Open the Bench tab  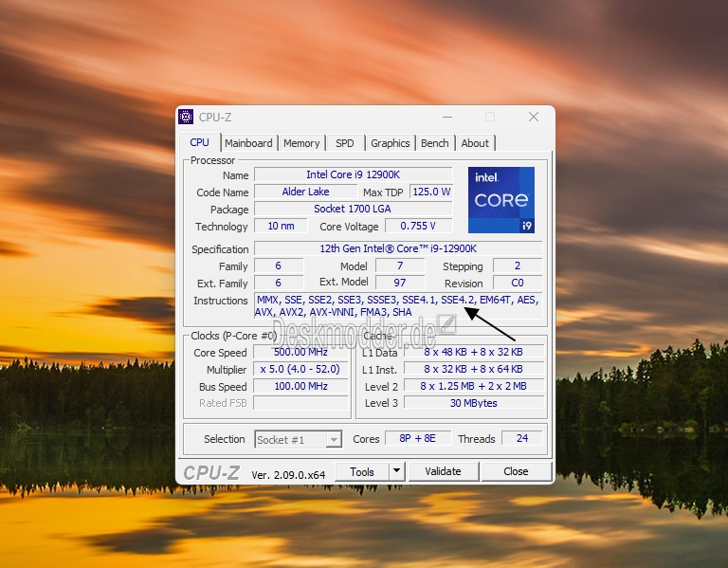click(x=434, y=143)
